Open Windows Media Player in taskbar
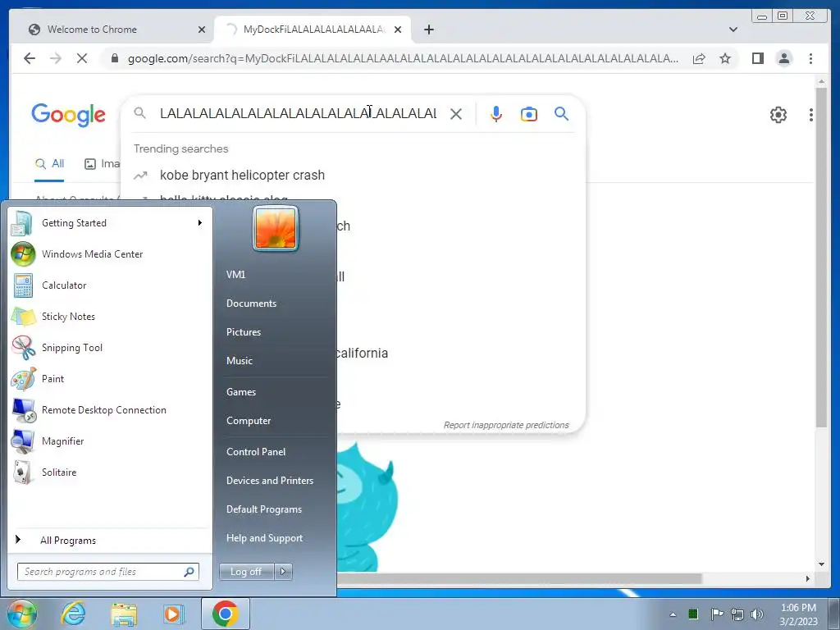Viewport: 840px width, 630px height. (173, 614)
